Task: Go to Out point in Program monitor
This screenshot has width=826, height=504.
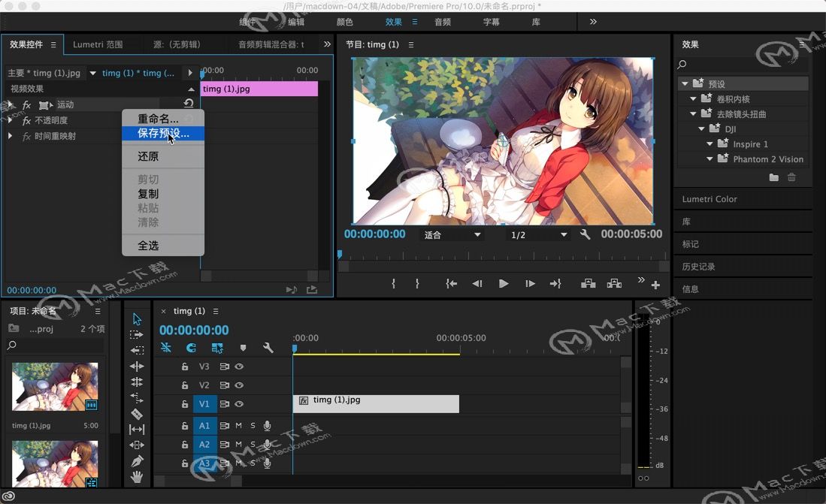Action: [x=555, y=284]
